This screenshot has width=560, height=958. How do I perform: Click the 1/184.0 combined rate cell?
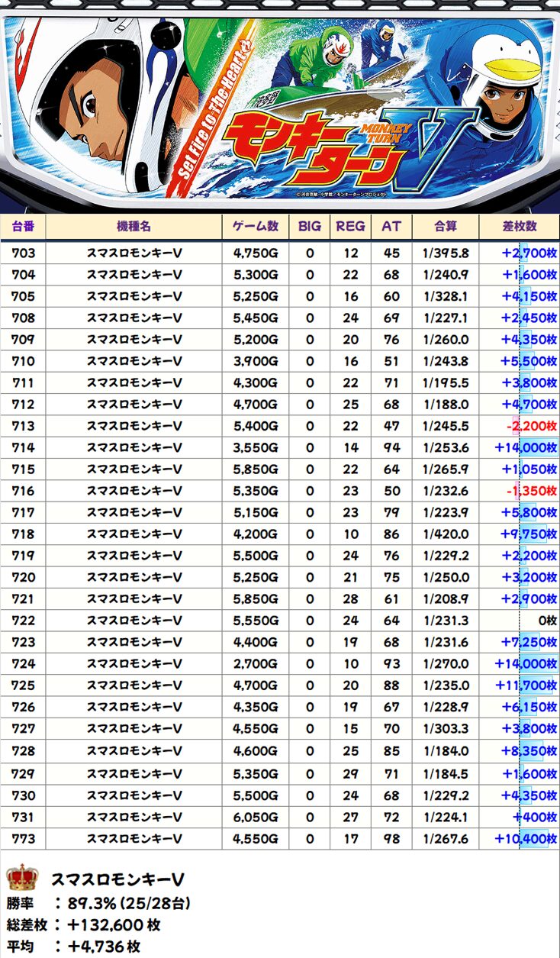445,751
